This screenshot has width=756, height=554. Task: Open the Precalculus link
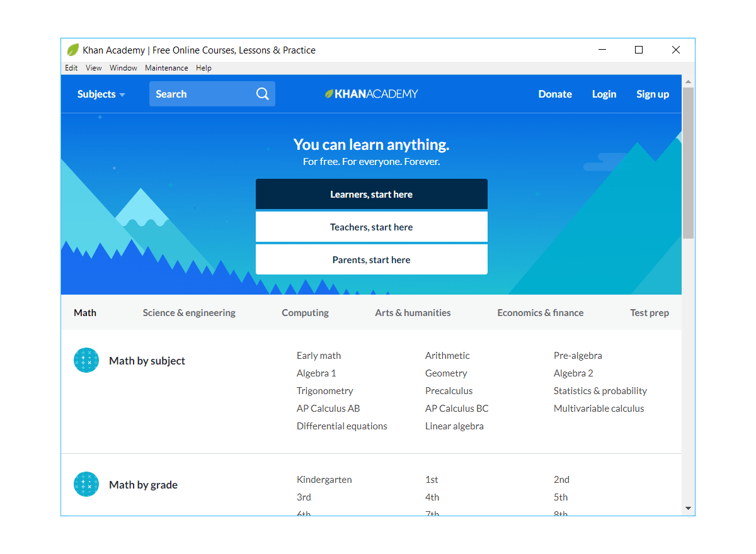point(449,391)
